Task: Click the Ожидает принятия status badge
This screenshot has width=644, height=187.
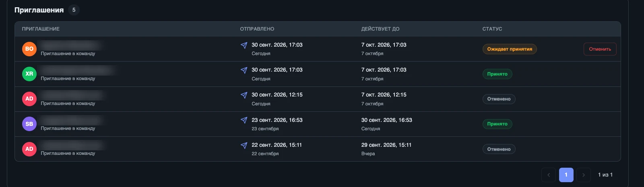Action: point(510,49)
